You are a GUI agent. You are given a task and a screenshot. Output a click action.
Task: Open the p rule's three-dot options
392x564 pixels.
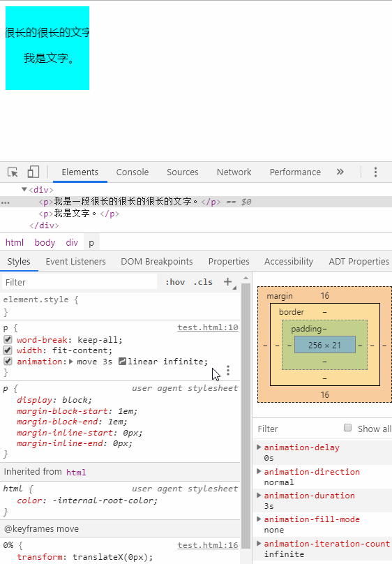coord(228,371)
